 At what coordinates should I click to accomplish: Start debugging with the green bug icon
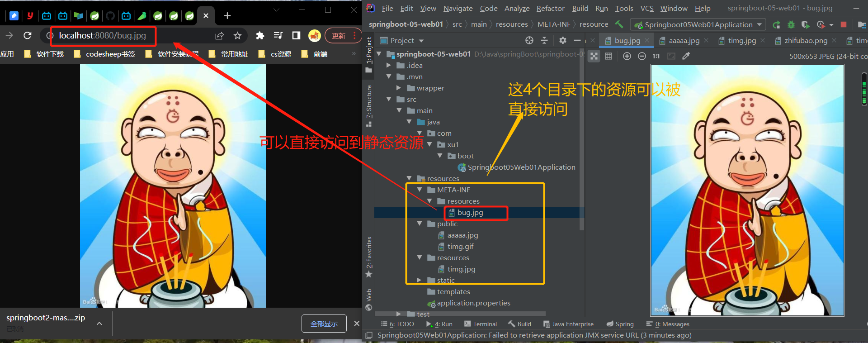[x=791, y=24]
